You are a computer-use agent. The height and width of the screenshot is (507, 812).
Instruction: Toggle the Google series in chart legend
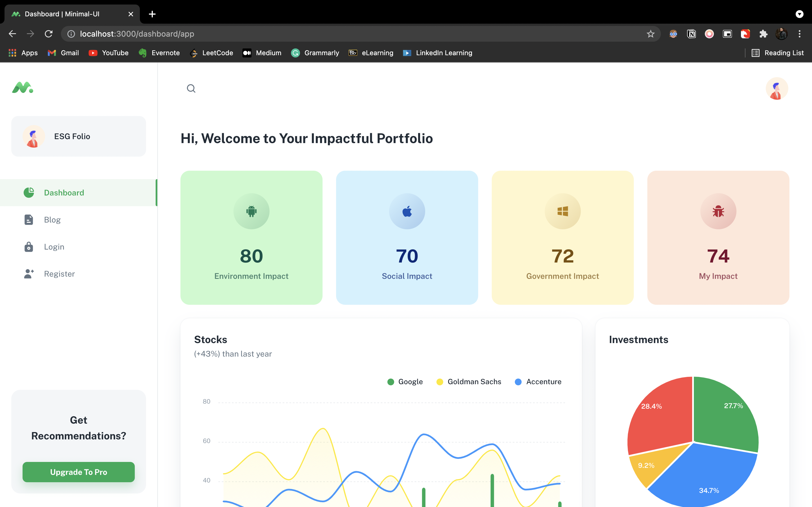405,382
